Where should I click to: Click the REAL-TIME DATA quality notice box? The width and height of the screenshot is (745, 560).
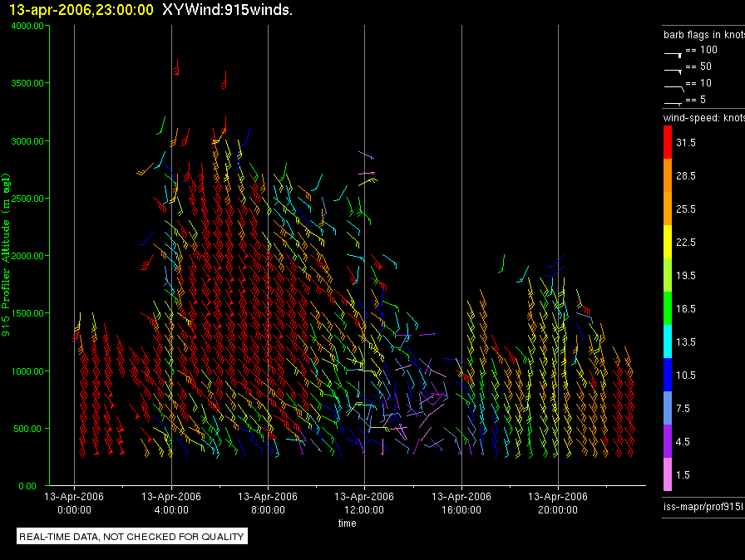pos(132,536)
